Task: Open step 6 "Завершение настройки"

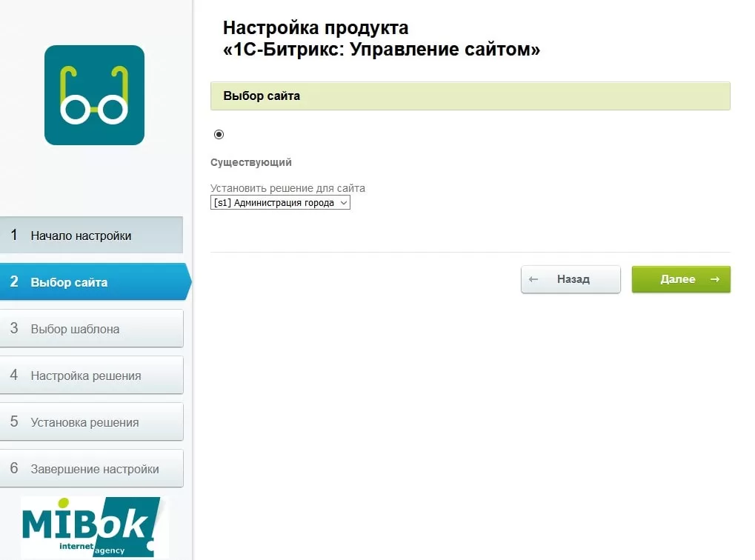Action: tap(91, 468)
